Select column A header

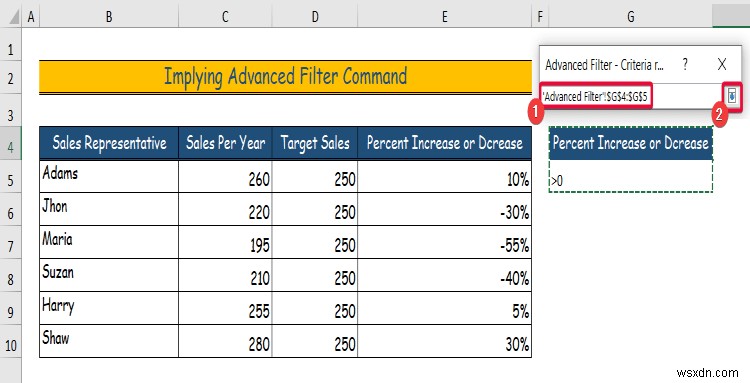click(31, 18)
